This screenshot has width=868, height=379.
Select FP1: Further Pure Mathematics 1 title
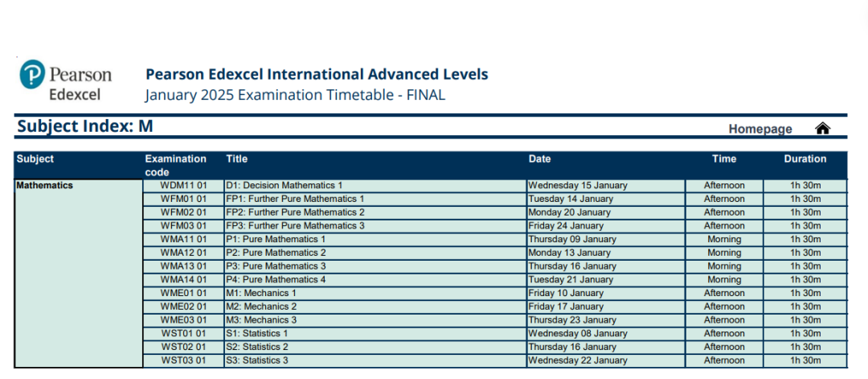295,199
